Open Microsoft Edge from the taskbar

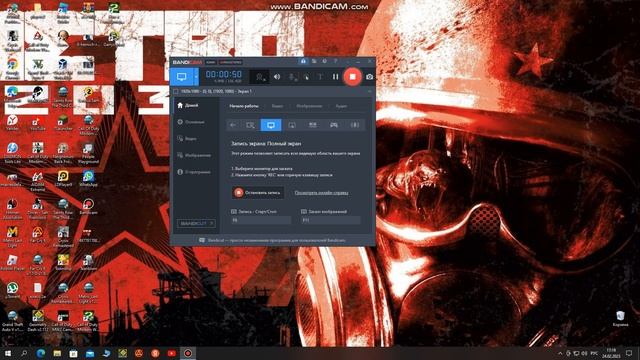[41, 353]
